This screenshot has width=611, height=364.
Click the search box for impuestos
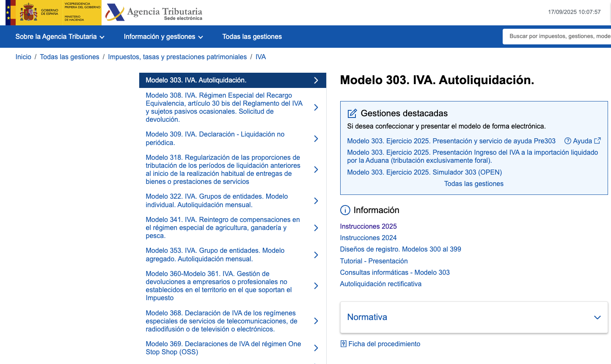559,36
